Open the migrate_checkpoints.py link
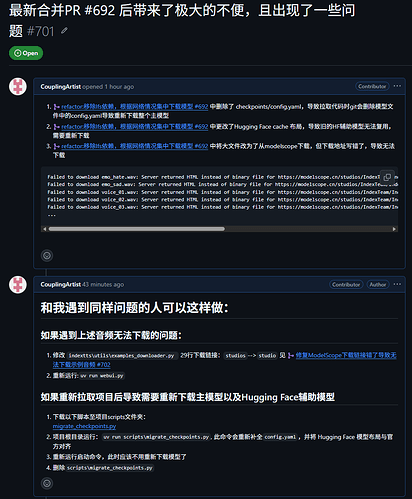This screenshot has width=412, height=499. pyautogui.click(x=84, y=426)
